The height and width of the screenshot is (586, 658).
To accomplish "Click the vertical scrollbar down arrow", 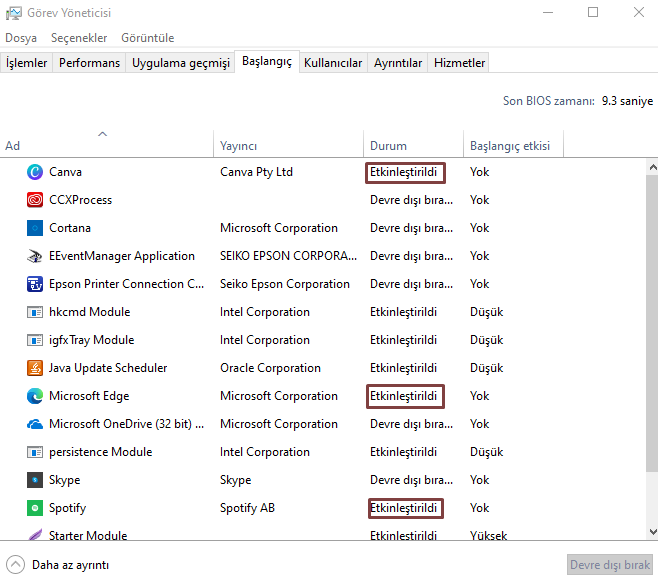I will [651, 533].
